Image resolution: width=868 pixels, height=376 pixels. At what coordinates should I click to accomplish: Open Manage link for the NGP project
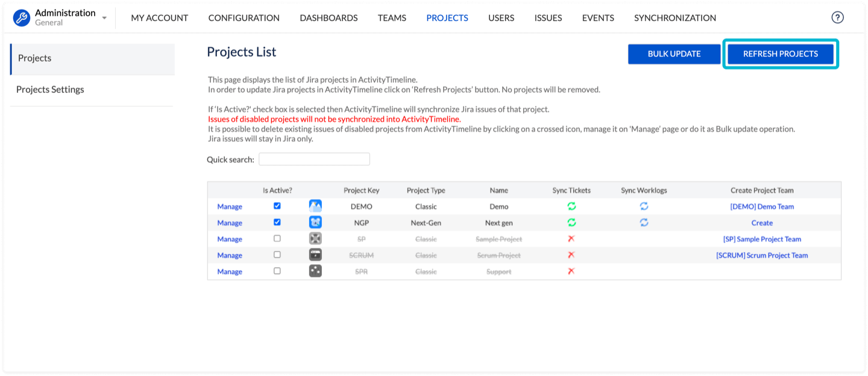(230, 223)
